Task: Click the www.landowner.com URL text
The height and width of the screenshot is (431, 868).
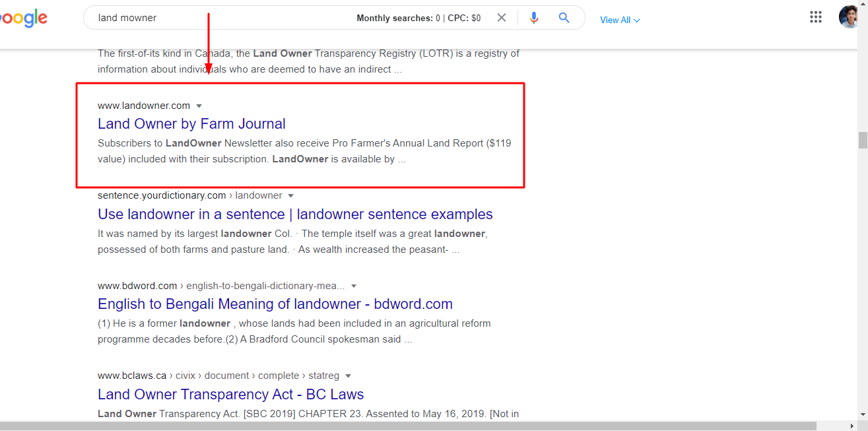Action: tap(144, 106)
